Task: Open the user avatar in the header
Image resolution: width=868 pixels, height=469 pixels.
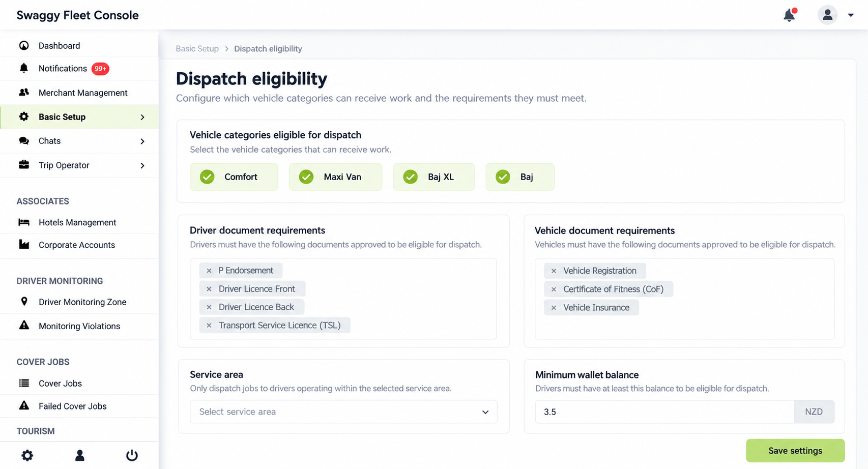Action: coord(827,15)
